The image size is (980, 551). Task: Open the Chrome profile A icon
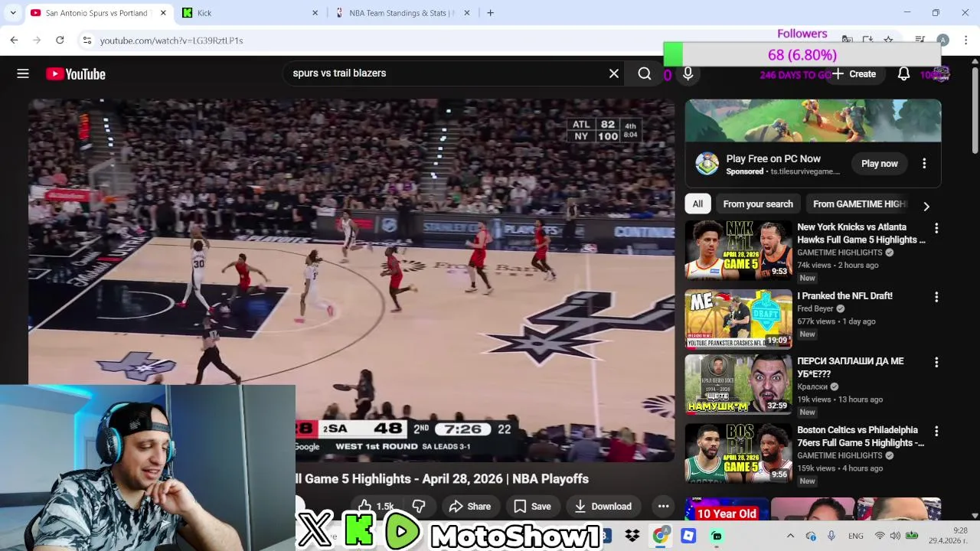click(x=942, y=40)
